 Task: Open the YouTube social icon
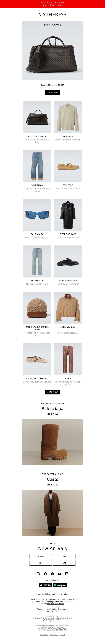tap(59, 574)
